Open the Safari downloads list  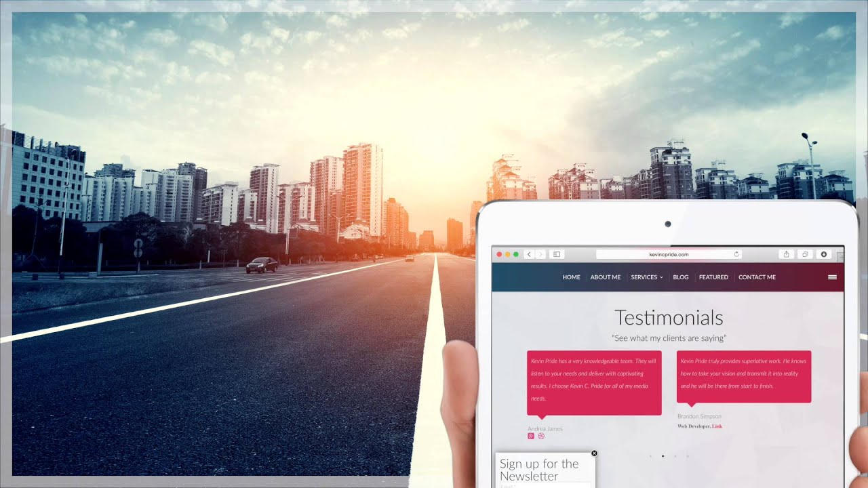pyautogui.click(x=824, y=254)
